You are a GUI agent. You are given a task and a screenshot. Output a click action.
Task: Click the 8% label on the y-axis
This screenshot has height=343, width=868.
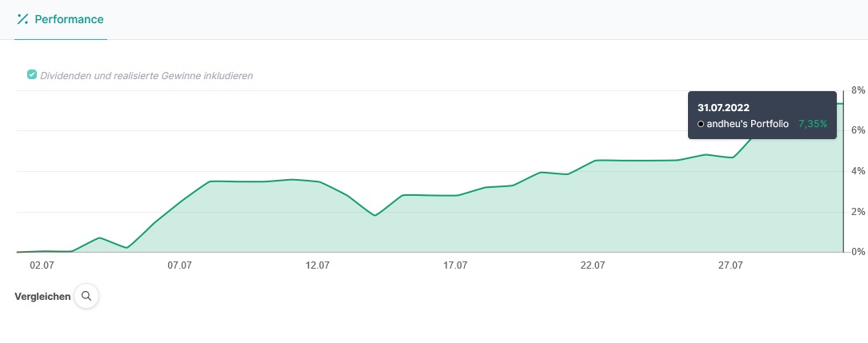point(857,90)
